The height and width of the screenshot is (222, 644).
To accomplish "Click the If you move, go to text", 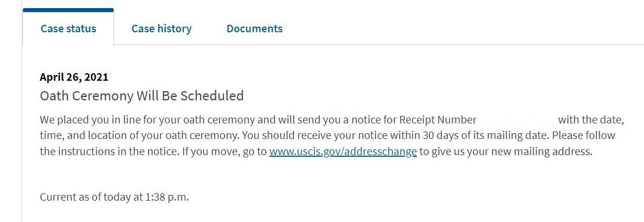I will [x=225, y=151].
